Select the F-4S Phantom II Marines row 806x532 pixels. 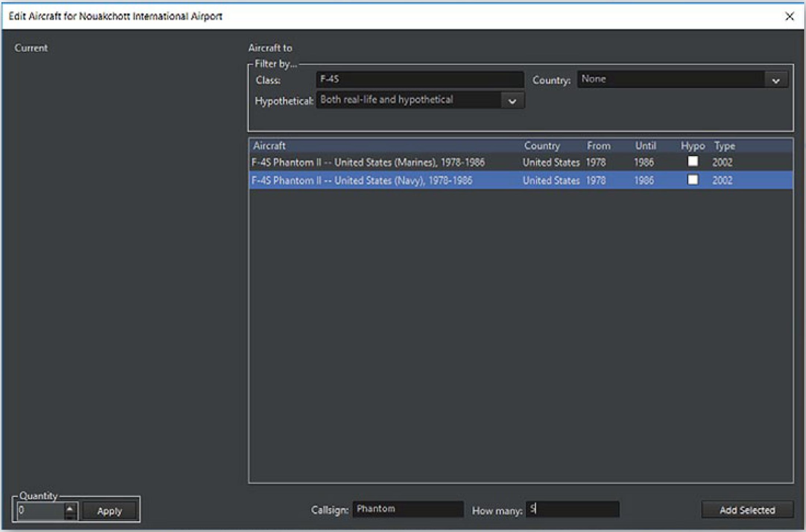[368, 162]
